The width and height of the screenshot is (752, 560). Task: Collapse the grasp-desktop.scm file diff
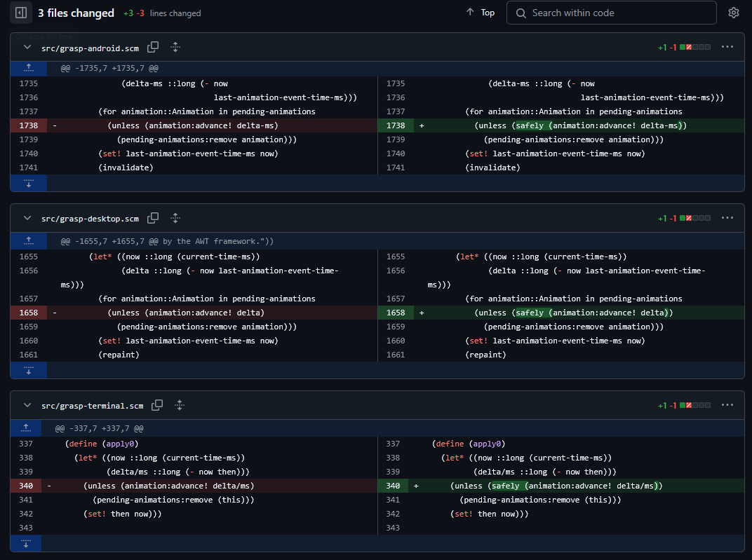[x=27, y=219]
